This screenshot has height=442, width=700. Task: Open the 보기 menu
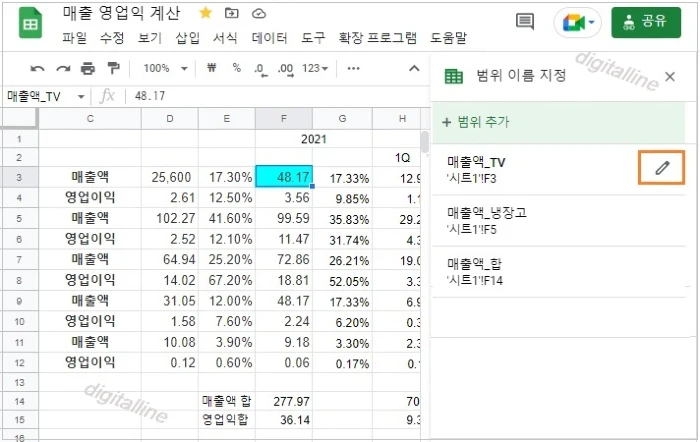pos(150,38)
